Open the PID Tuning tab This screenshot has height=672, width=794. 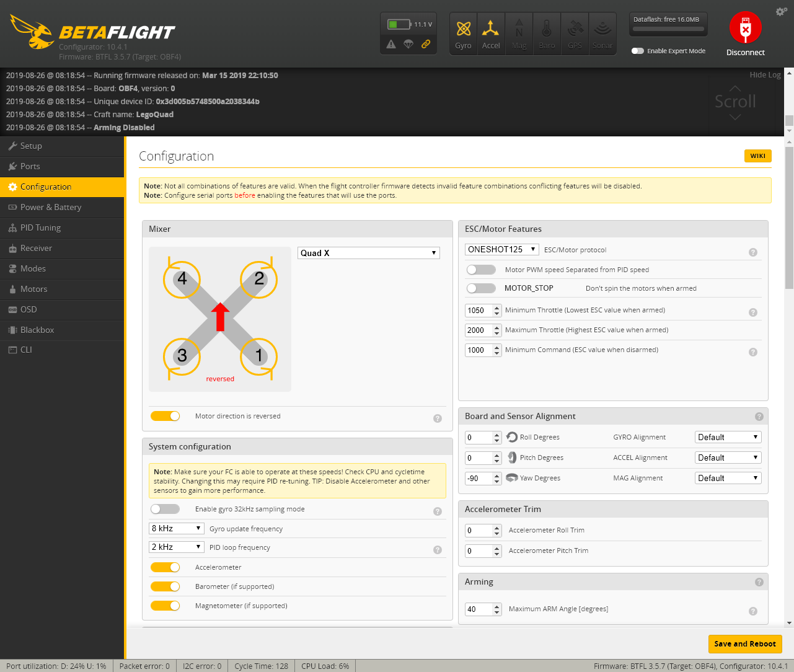62,228
